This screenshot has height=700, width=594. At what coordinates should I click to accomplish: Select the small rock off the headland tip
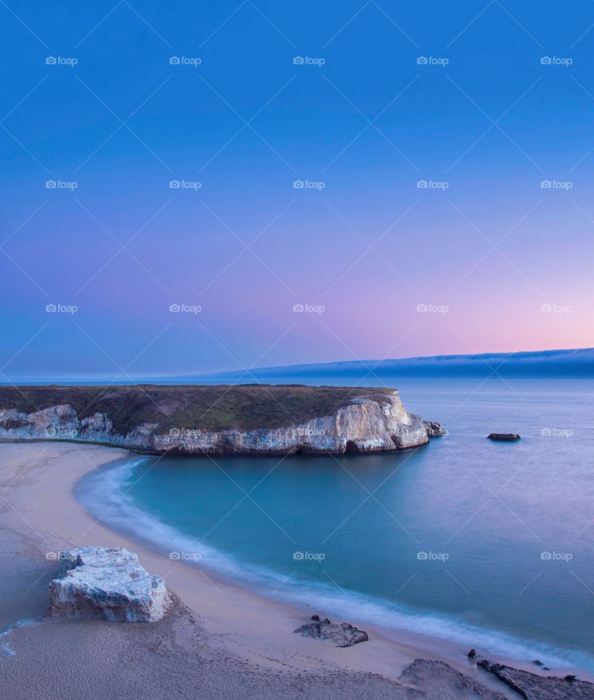click(x=434, y=428)
